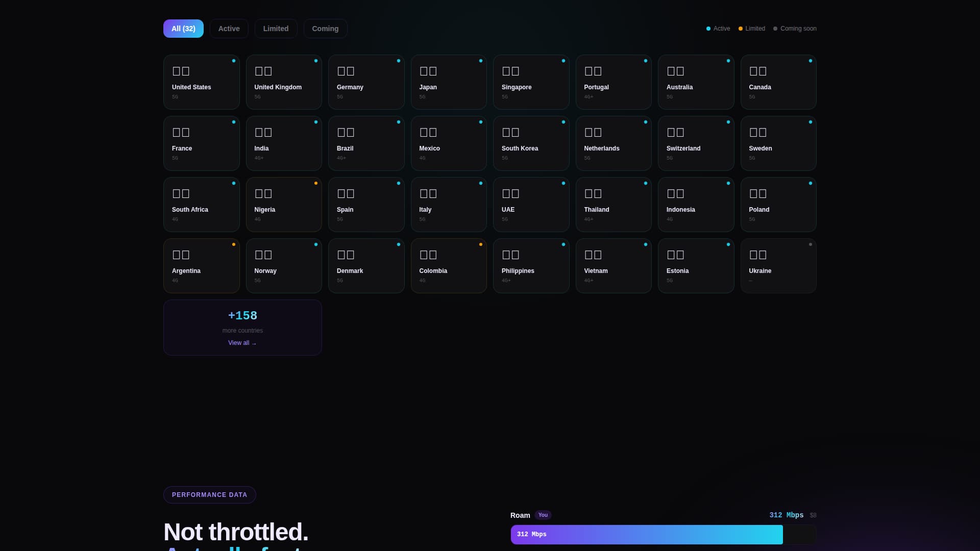980x551 pixels.
Task: Click the Active legend label
Action: pyautogui.click(x=721, y=29)
